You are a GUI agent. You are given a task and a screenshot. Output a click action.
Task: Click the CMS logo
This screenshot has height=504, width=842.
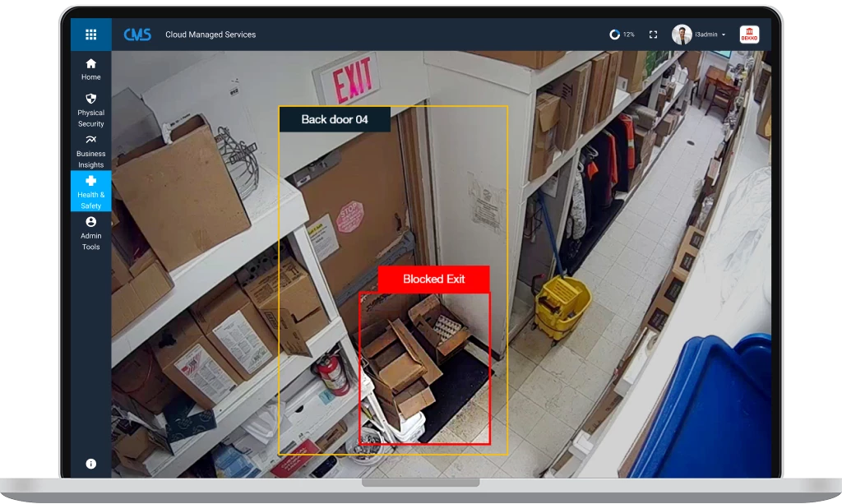pos(138,34)
